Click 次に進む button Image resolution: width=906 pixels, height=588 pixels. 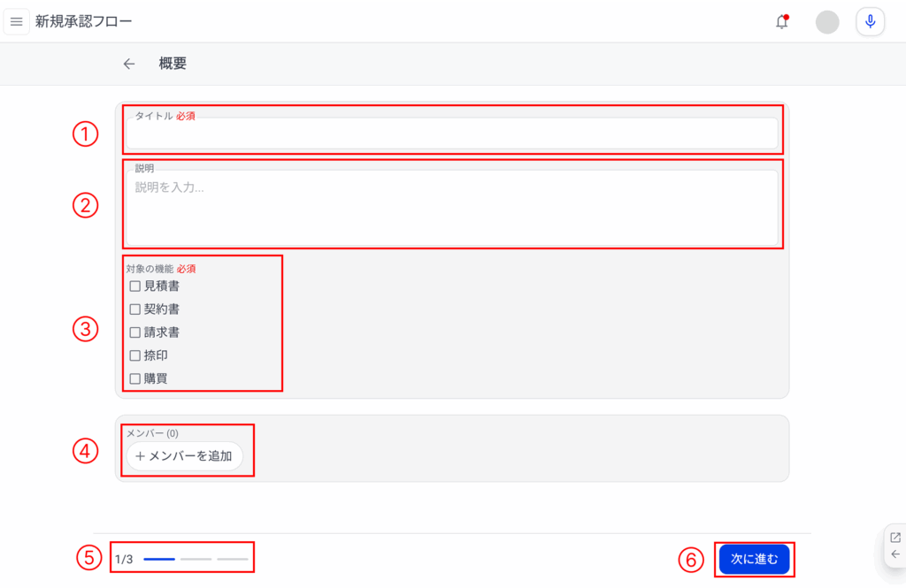[x=754, y=559]
